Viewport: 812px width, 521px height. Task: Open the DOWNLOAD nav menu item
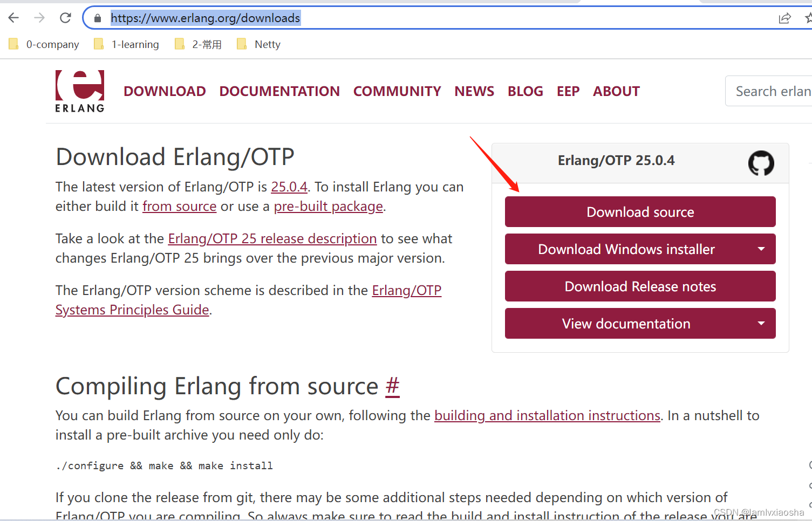(165, 91)
